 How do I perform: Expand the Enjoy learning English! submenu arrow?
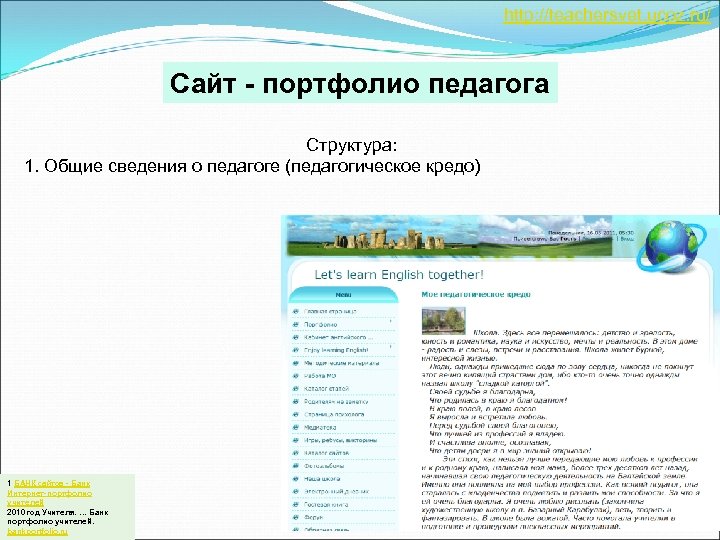(x=391, y=348)
